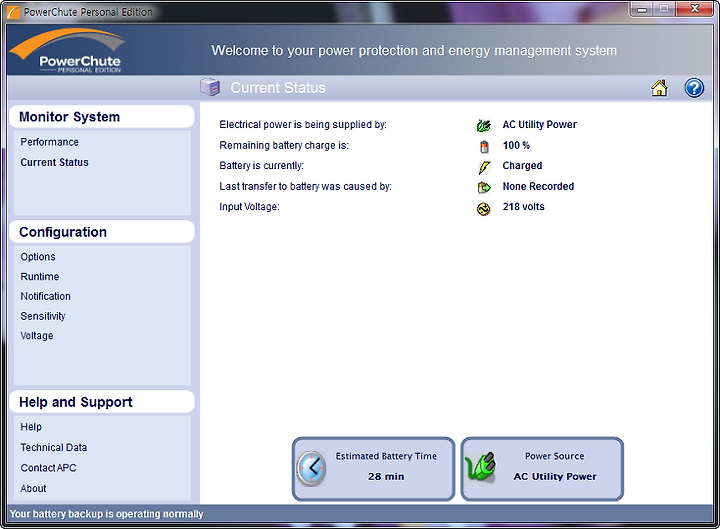Click the '28 min' battery time value

(x=386, y=476)
